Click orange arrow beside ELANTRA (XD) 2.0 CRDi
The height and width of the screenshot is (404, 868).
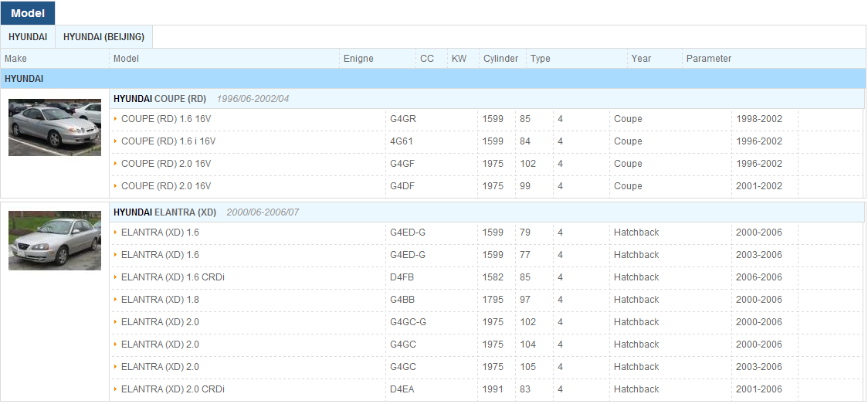tap(116, 389)
